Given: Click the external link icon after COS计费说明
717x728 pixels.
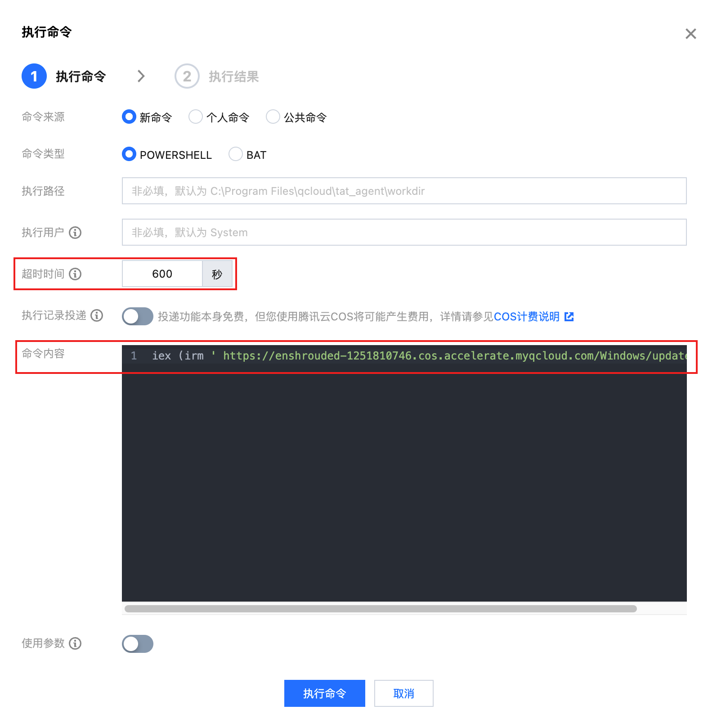Looking at the screenshot, I should 569,317.
